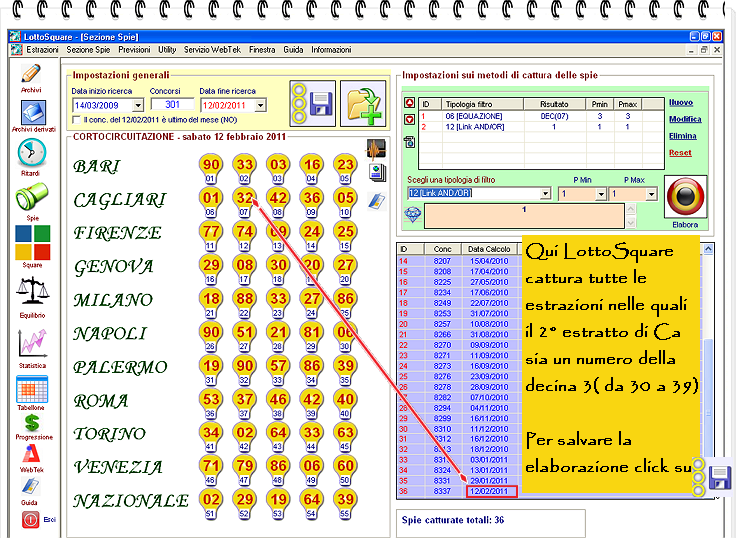
Task: Click the Modifica link
Action: point(685,119)
